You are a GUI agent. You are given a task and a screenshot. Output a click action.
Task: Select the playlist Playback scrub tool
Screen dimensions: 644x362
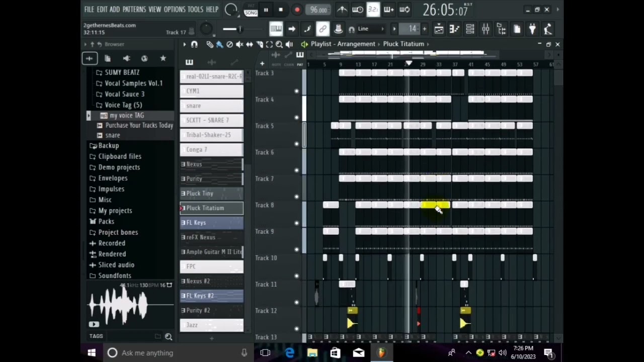tap(289, 45)
